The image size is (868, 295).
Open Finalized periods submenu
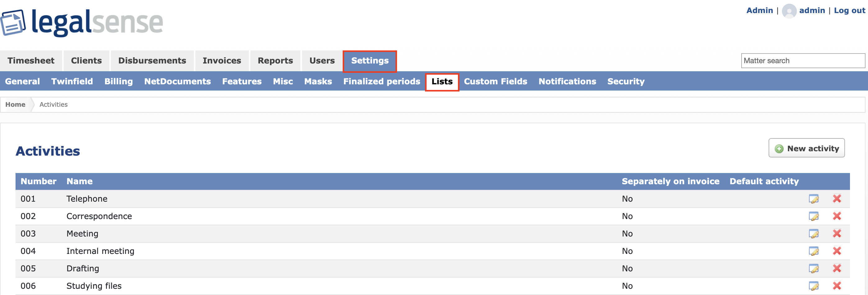(381, 81)
